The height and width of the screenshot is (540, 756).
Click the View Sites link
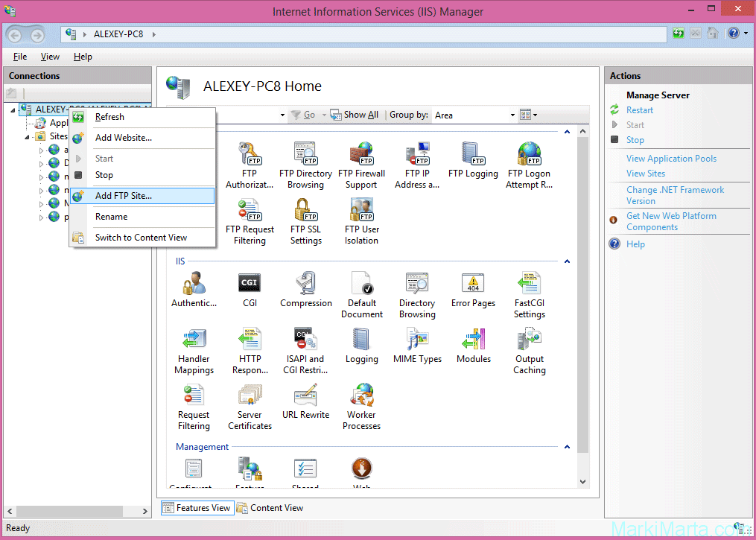[x=646, y=174]
